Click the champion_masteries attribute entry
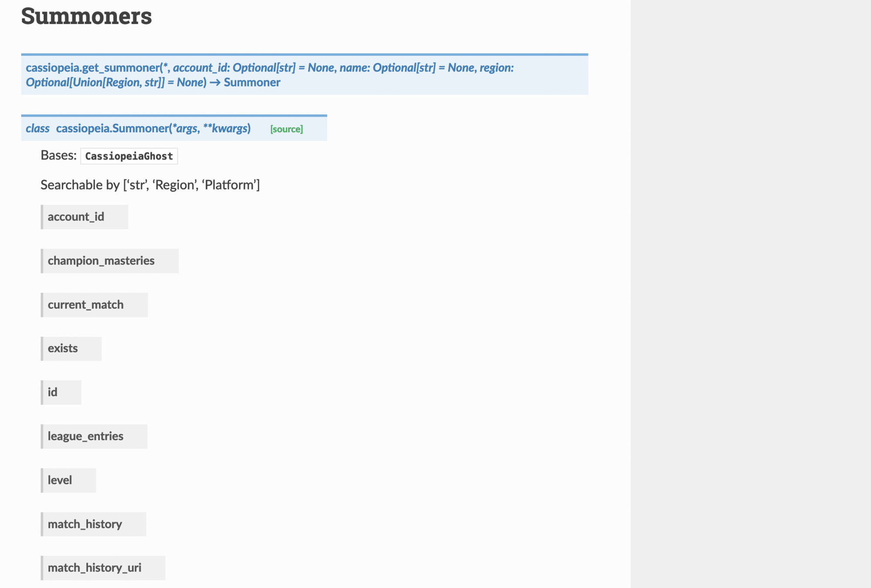This screenshot has height=588, width=871. (101, 260)
